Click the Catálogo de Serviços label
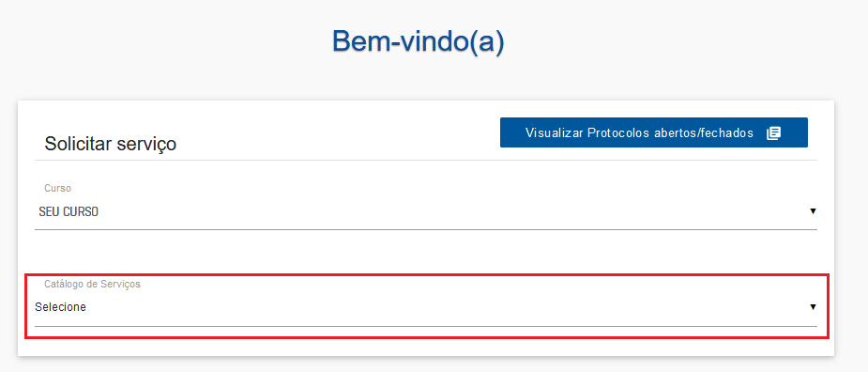Image resolution: width=868 pixels, height=372 pixels. click(93, 284)
